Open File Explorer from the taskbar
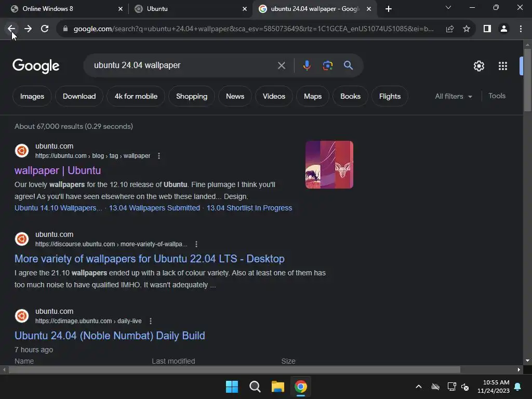 (x=278, y=387)
